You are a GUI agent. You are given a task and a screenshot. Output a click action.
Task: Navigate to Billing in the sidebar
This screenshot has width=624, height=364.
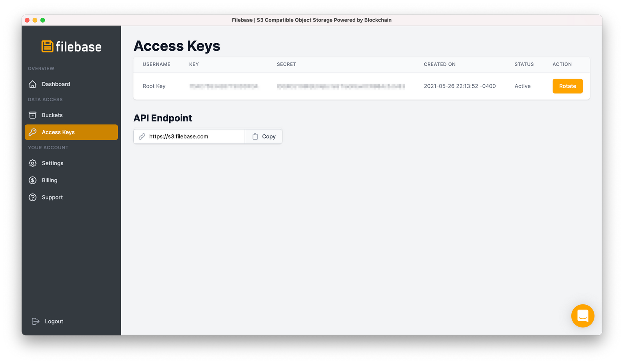coord(49,180)
